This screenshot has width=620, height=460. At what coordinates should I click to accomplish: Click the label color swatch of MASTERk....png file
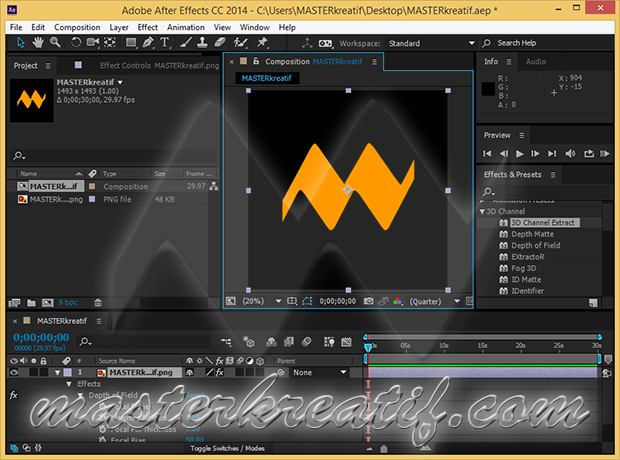(x=92, y=199)
